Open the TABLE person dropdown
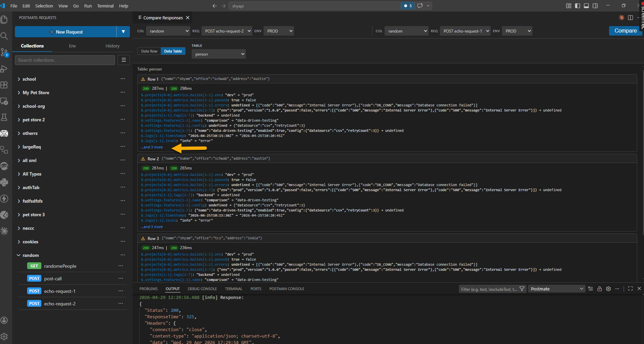The image size is (644, 344). point(219,54)
